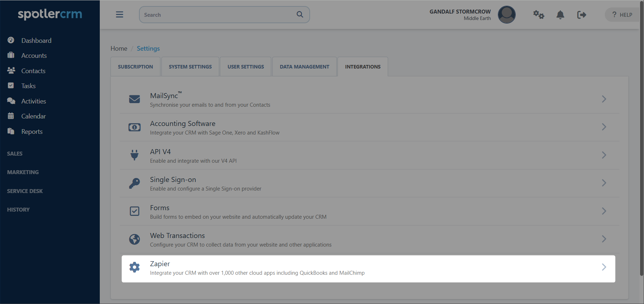This screenshot has height=304, width=644.
Task: Click the Home breadcrumb link
Action: (119, 48)
